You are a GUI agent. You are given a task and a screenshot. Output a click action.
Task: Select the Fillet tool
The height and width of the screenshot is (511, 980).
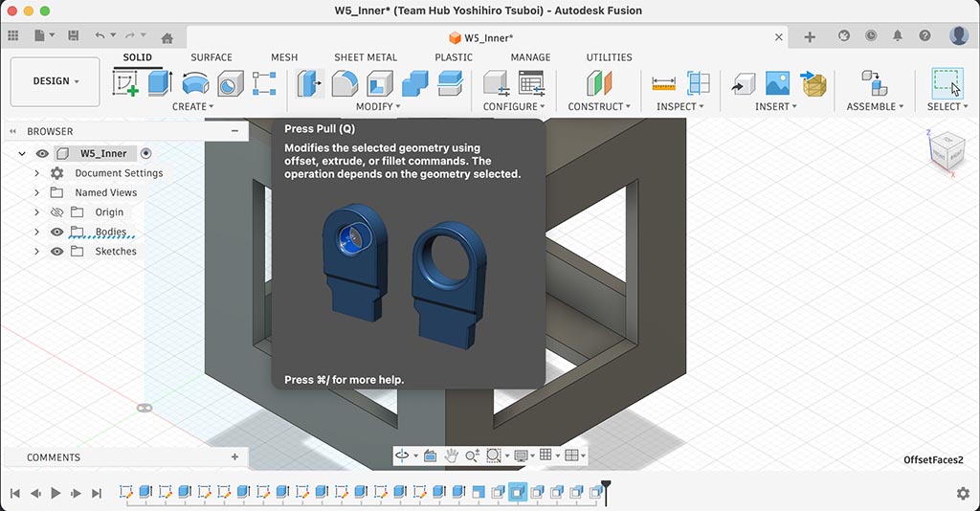pyautogui.click(x=345, y=83)
